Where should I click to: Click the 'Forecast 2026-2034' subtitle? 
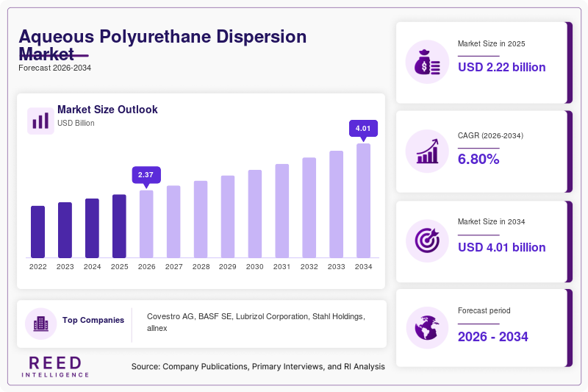[54, 68]
